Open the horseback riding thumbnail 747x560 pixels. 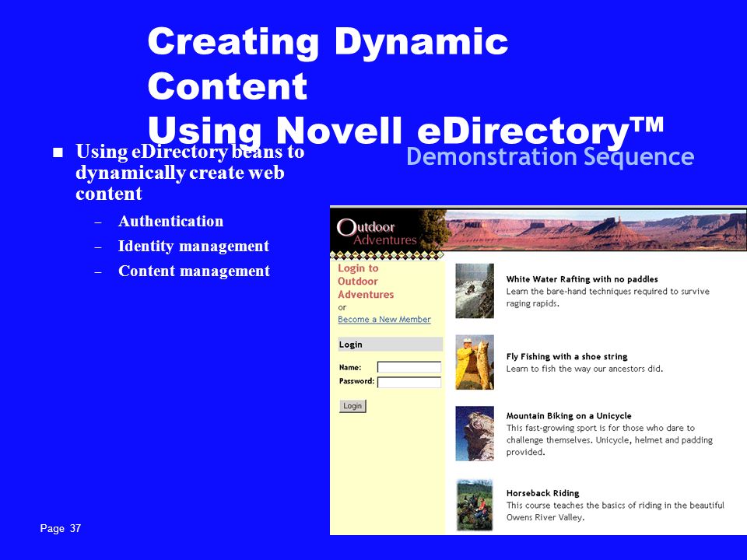[475, 506]
